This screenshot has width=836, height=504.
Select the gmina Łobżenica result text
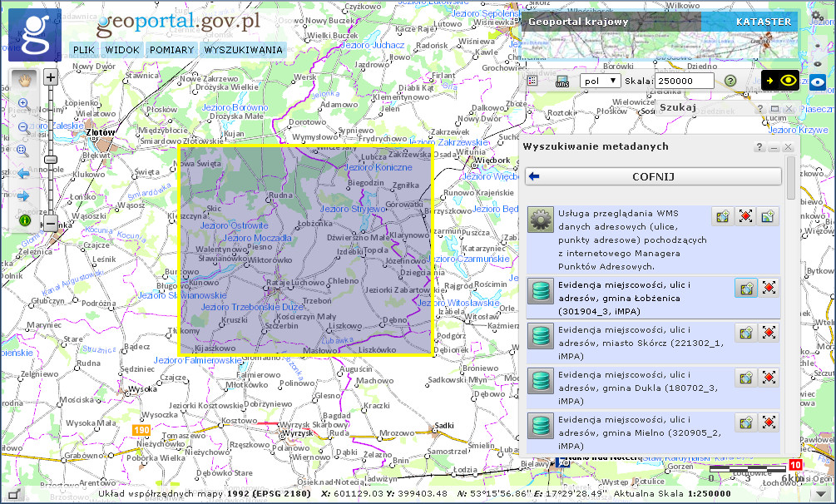[625, 298]
